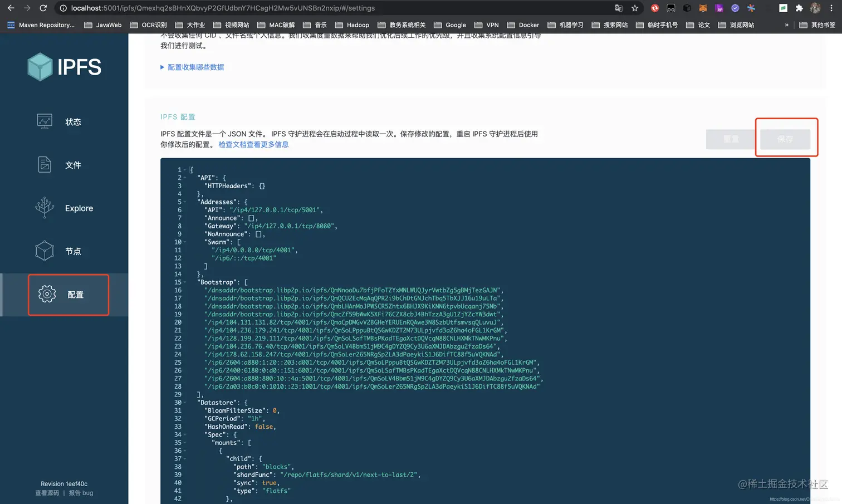842x504 pixels.
Task: Open the 检查文档查看更多信息 docs link
Action: pyautogui.click(x=253, y=144)
